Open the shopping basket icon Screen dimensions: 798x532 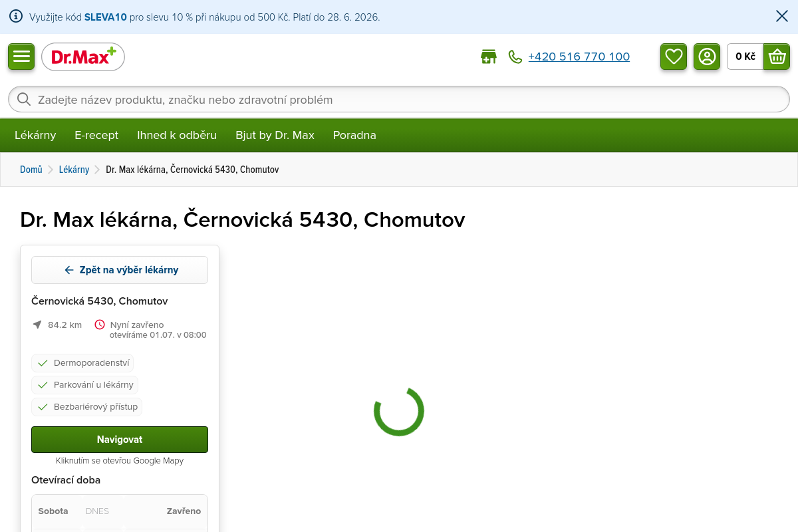pos(777,57)
